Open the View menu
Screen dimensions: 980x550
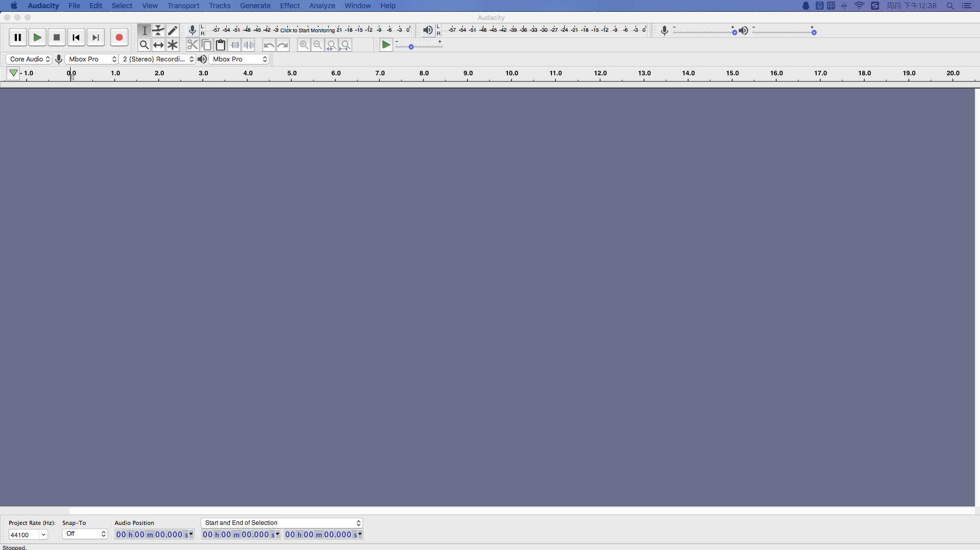pos(150,6)
